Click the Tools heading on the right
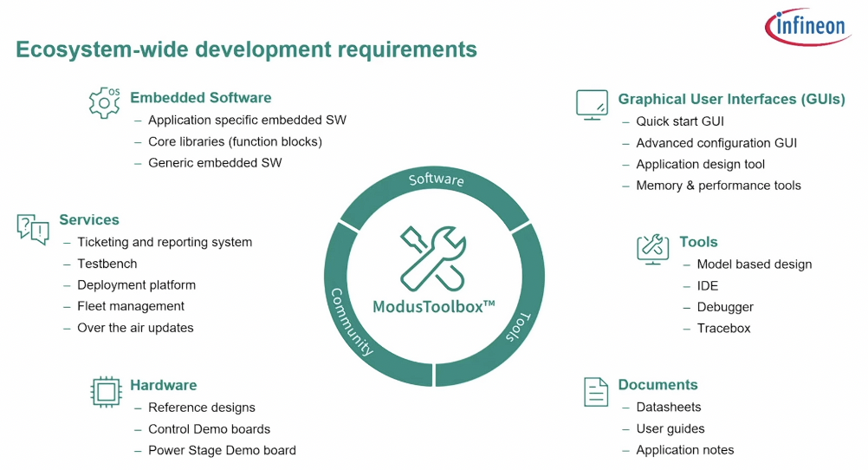 698,242
